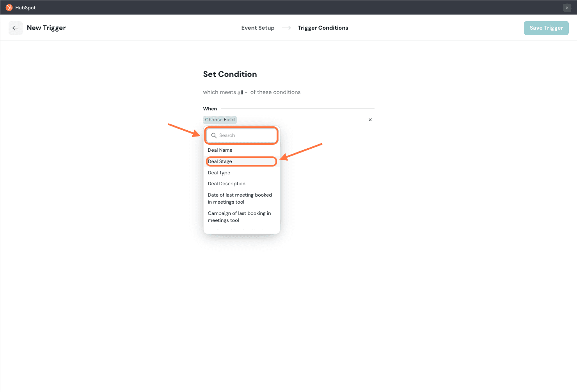
Task: Remove the condition with the X icon
Action: (370, 120)
